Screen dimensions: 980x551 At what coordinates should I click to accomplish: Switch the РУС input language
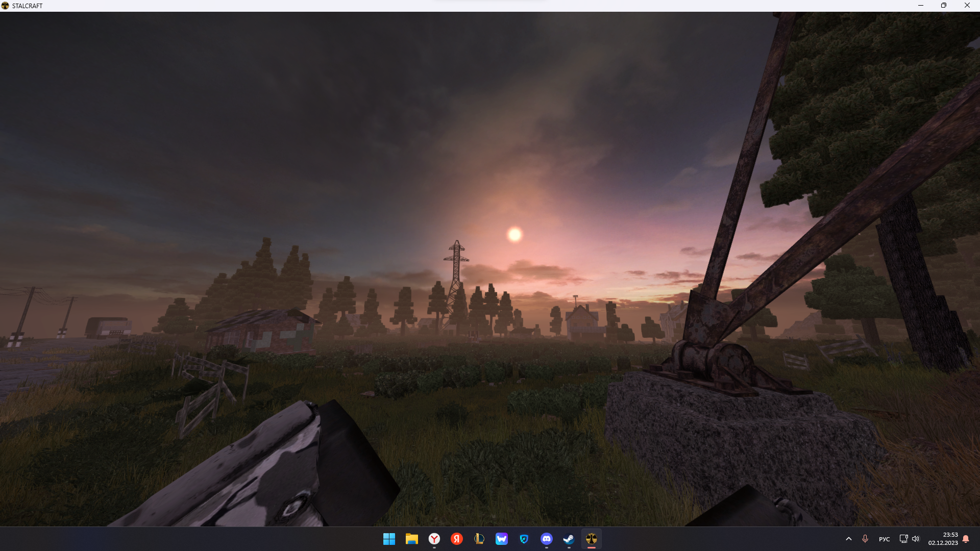click(884, 539)
